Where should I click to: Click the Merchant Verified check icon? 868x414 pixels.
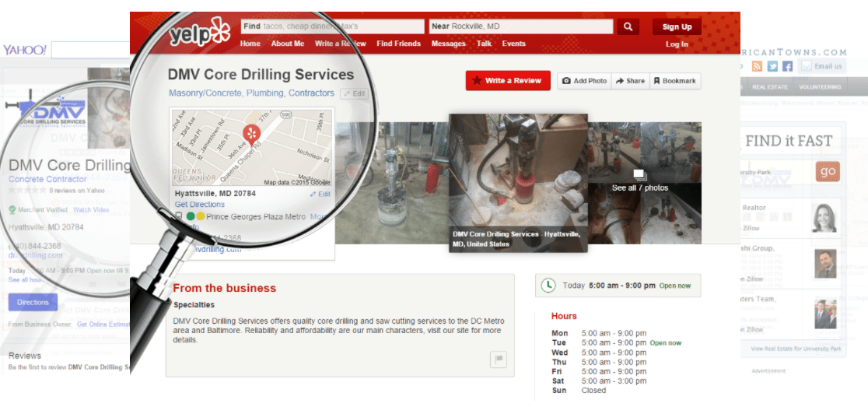coord(12,210)
